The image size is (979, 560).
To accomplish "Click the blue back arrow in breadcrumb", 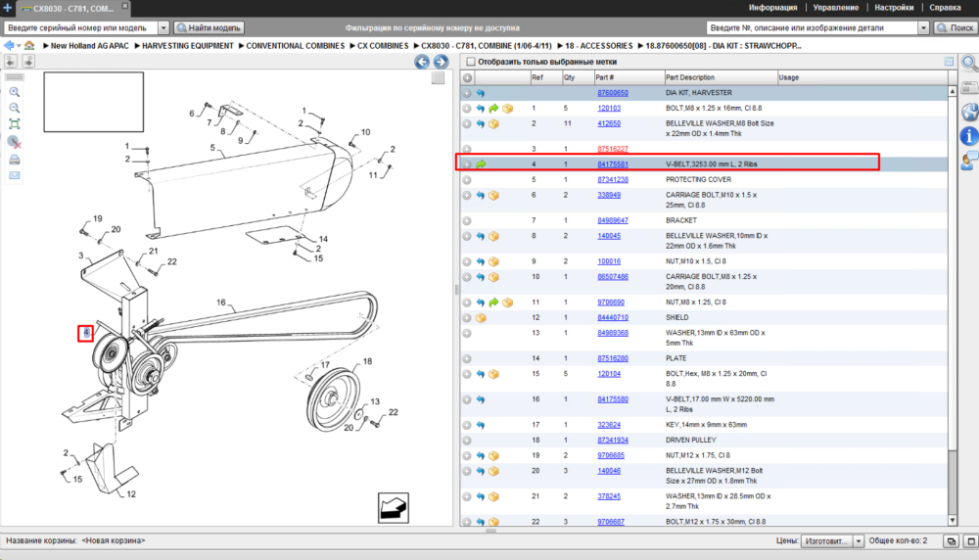I will pyautogui.click(x=9, y=46).
